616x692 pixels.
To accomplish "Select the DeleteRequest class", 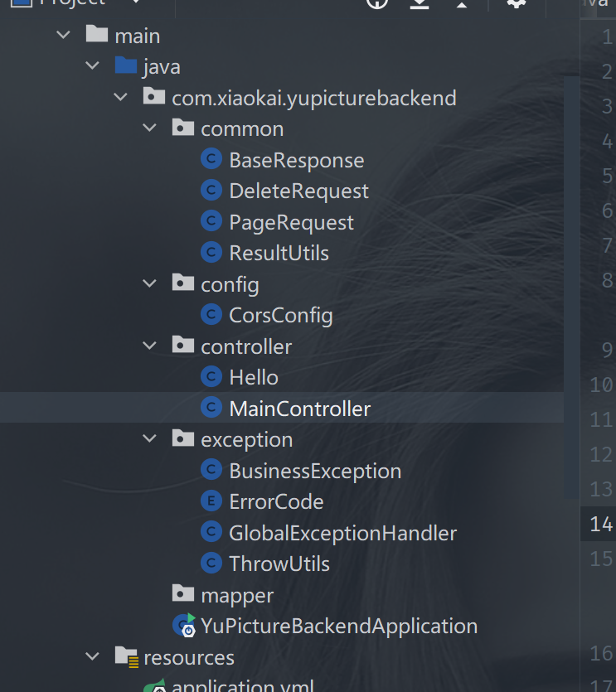I will (x=298, y=191).
